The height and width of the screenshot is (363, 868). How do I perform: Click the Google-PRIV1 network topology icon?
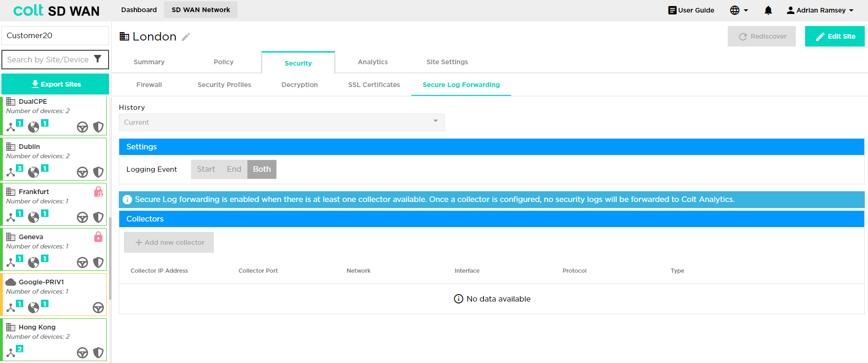coord(11,307)
